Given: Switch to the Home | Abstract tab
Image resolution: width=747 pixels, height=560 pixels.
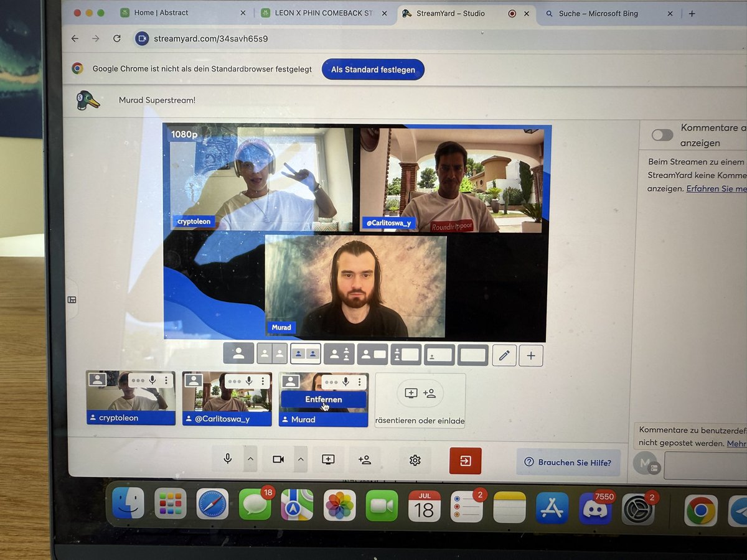Looking at the screenshot, I should pos(182,13).
